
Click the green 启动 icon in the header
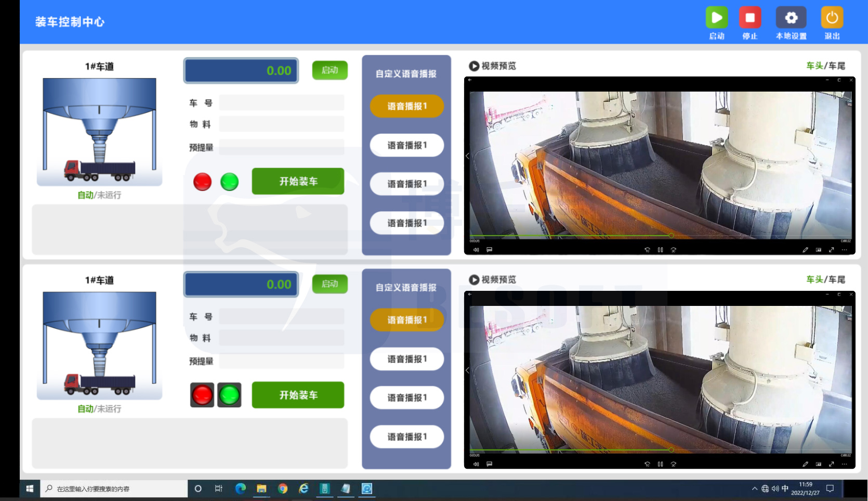(x=717, y=18)
